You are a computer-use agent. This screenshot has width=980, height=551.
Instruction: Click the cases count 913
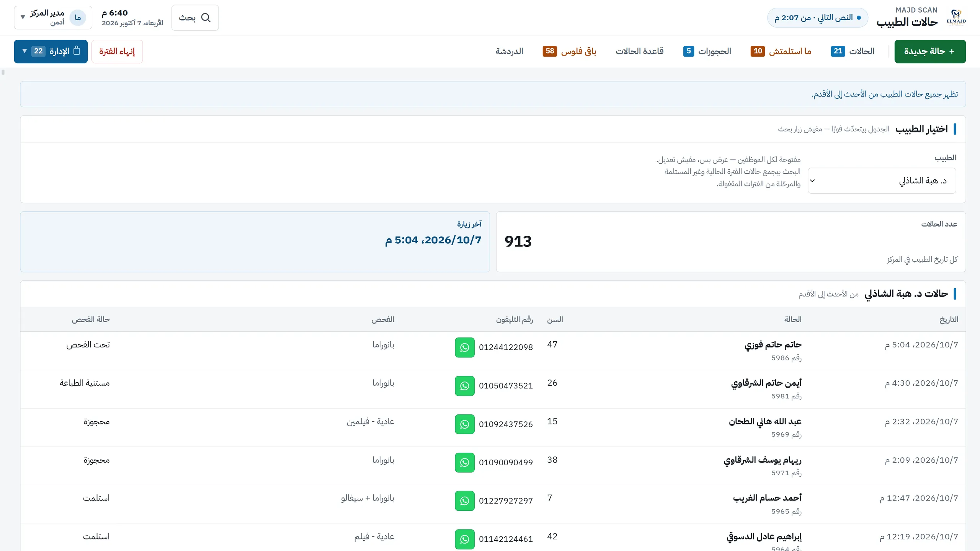click(518, 241)
